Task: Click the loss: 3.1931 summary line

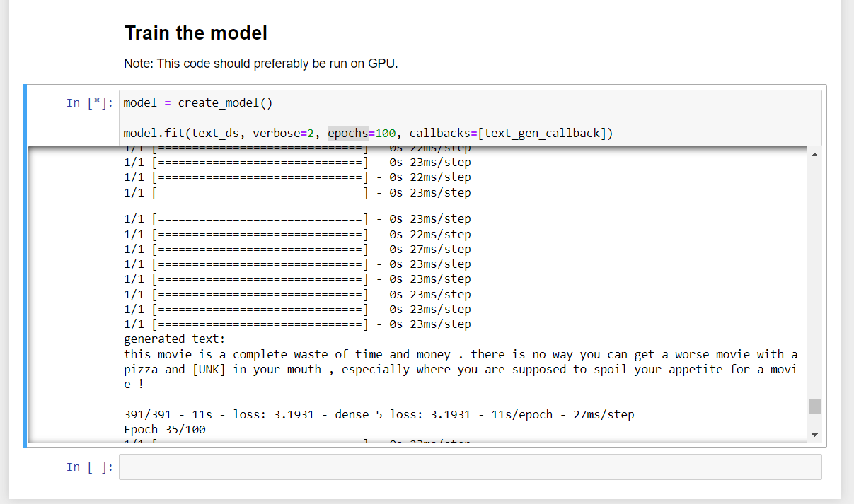Action: click(x=379, y=414)
